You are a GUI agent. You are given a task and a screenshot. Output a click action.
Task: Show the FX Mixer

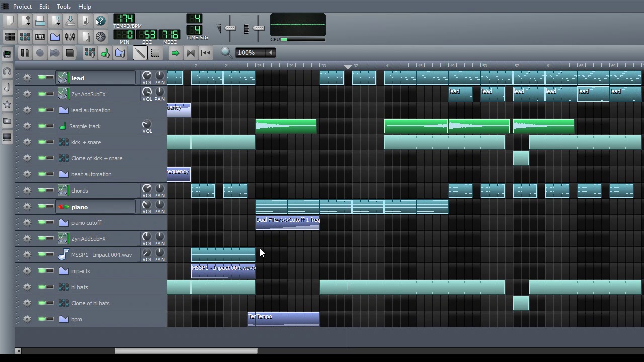click(x=70, y=37)
